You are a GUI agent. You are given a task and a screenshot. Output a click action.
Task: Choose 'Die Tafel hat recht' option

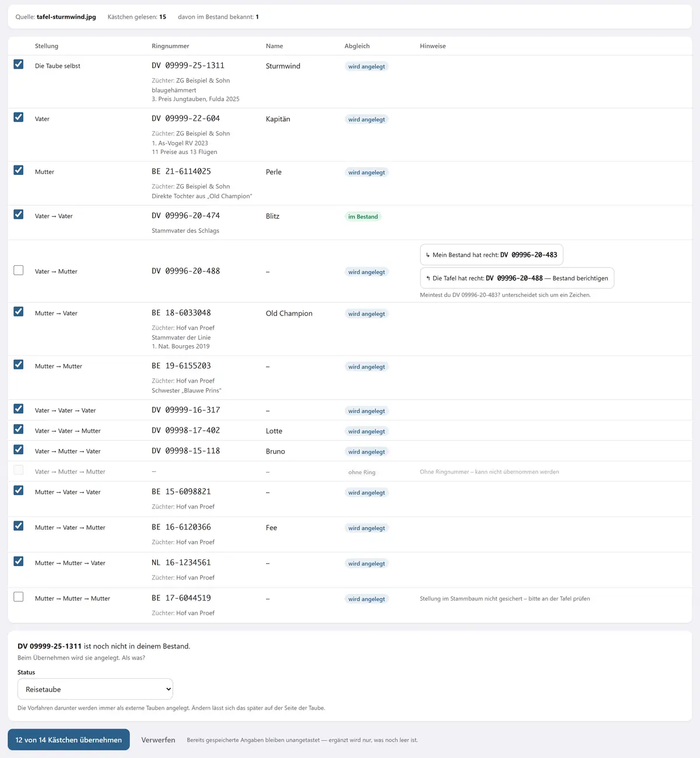[x=517, y=278]
